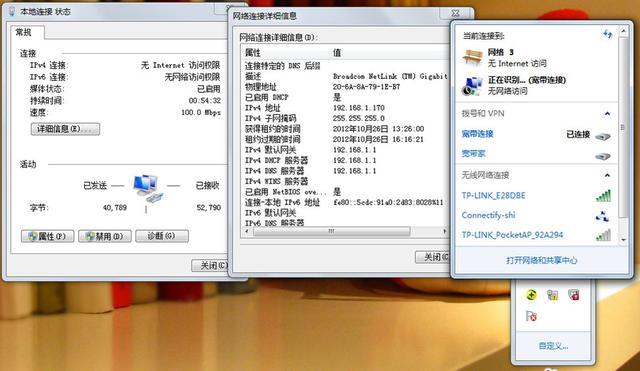The width and height of the screenshot is (640, 371).
Task: Click ad hoc icon of Connectify-shi
Action: pos(602,216)
